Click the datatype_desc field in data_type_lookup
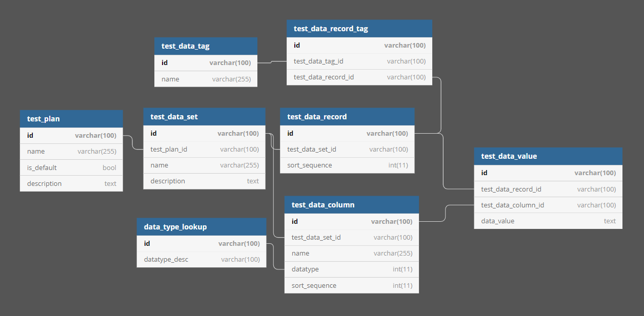The width and height of the screenshot is (644, 316). point(202,259)
